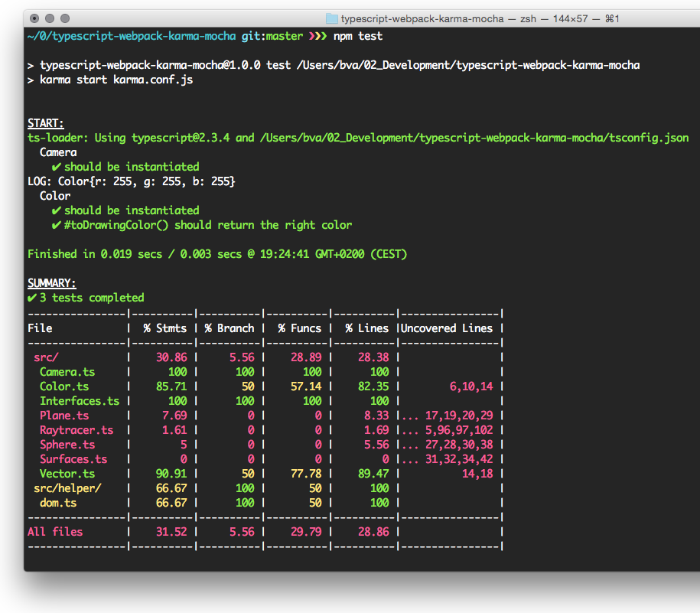Click the prompt path '~/0/typescript-webpack-karma-mocha'
The width and height of the screenshot is (700, 613).
[x=132, y=36]
